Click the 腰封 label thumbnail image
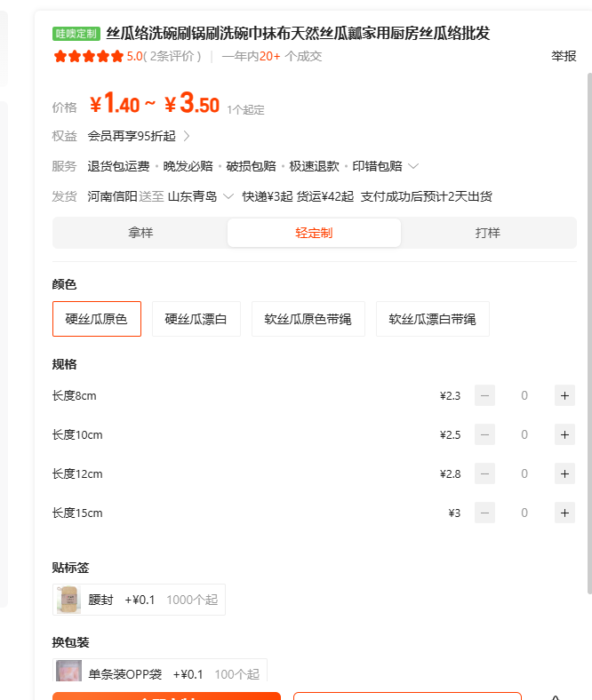592x700 pixels. (x=68, y=600)
